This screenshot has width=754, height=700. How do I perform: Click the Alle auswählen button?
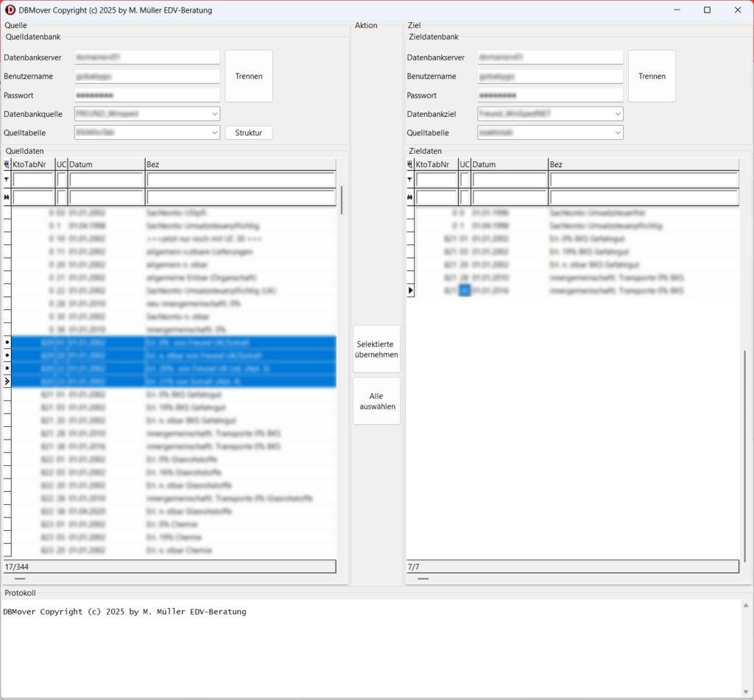(376, 401)
